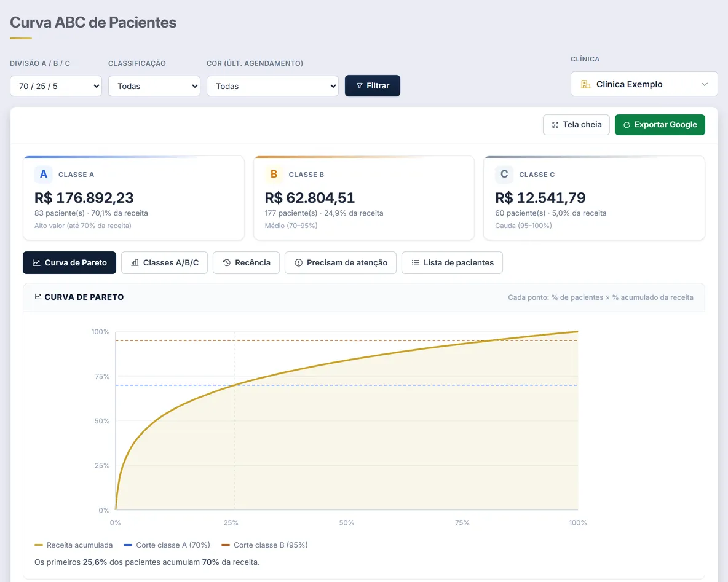Click the gray C badge of Classe C
728x582 pixels.
(x=504, y=174)
